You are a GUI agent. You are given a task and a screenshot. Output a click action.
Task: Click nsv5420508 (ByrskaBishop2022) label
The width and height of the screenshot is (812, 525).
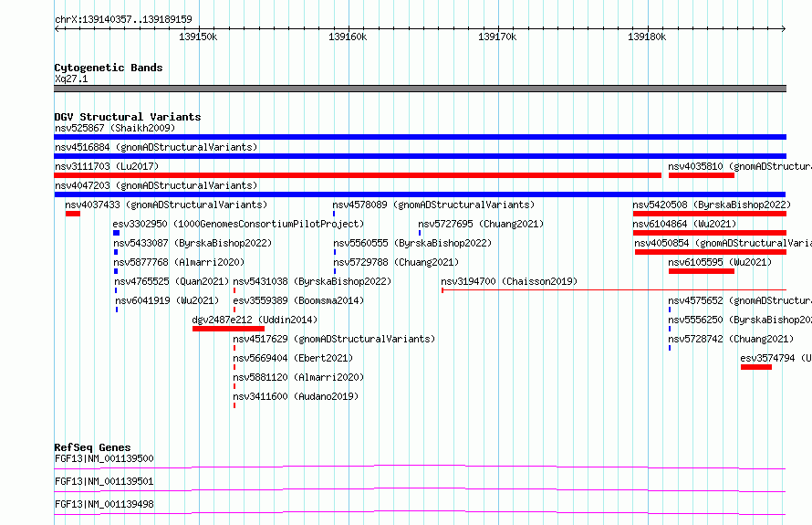(712, 205)
